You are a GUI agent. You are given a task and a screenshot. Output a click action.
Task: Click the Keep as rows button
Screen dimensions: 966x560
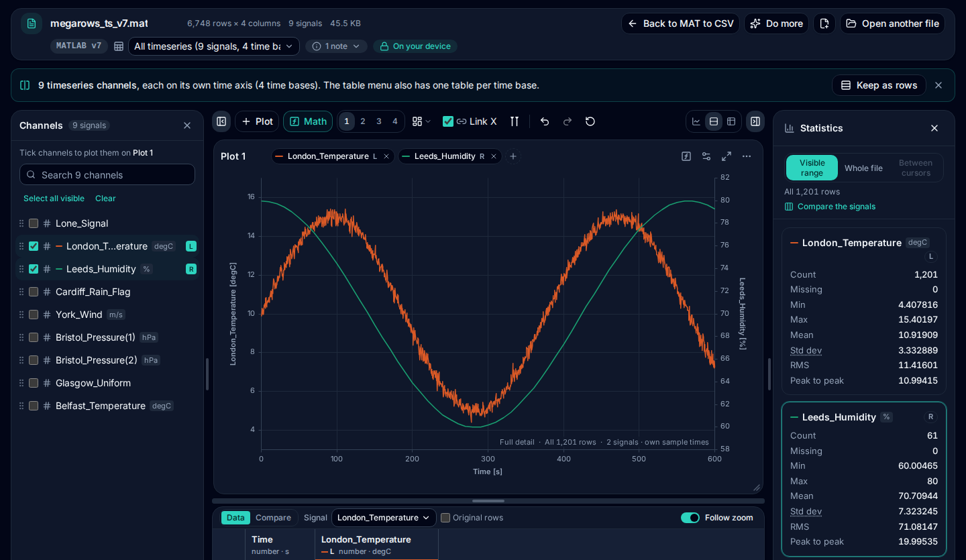[879, 85]
